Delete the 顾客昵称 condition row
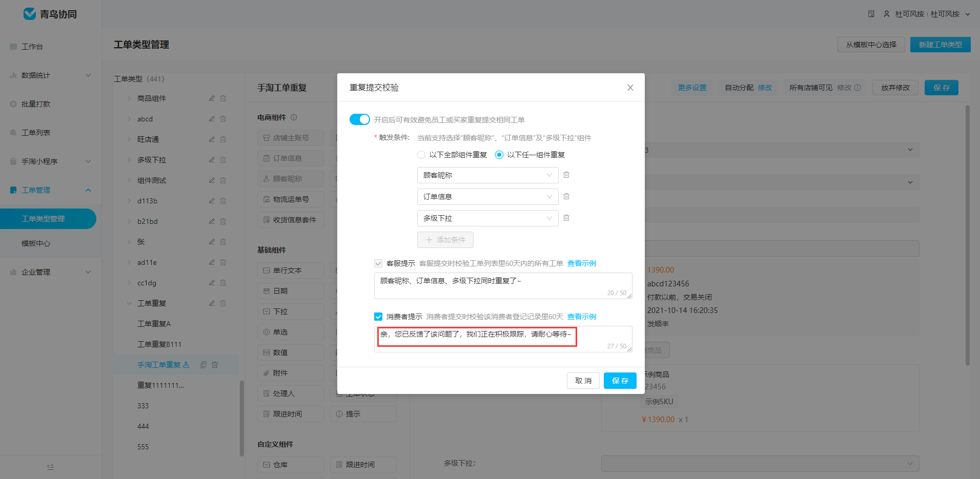 pyautogui.click(x=566, y=175)
